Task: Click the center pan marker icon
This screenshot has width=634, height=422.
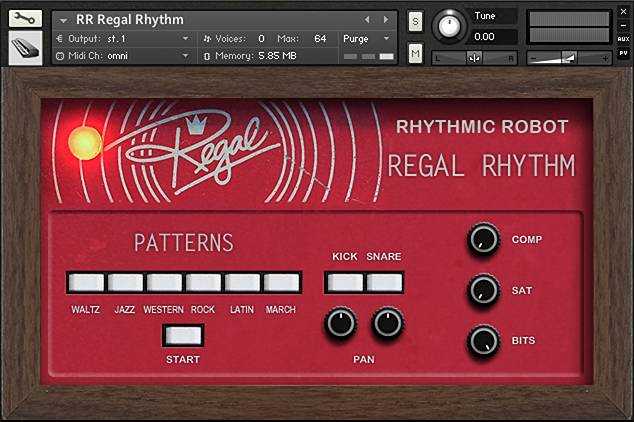Action: pos(475,58)
